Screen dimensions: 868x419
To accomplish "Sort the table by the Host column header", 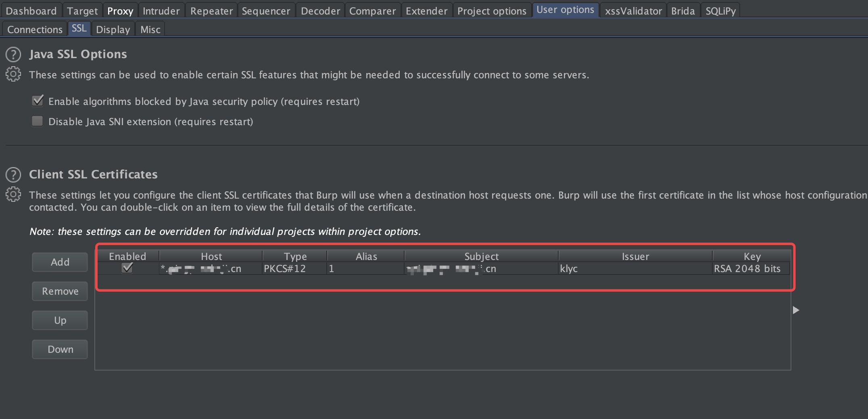I will point(211,256).
